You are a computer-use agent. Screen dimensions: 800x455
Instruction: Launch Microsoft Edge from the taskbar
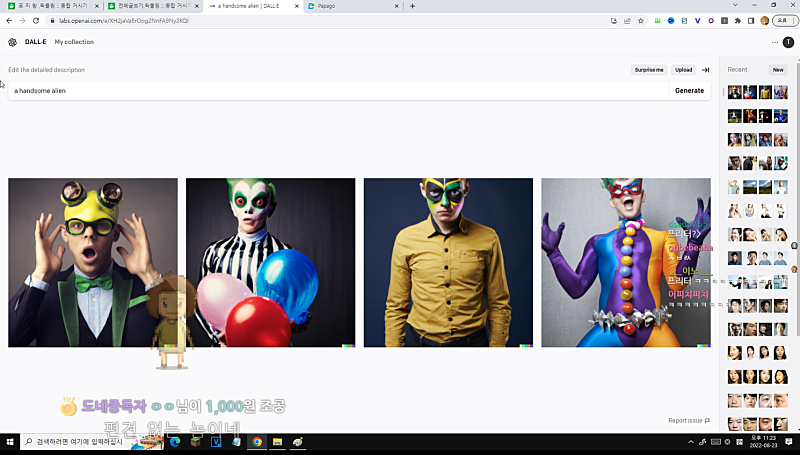click(175, 442)
